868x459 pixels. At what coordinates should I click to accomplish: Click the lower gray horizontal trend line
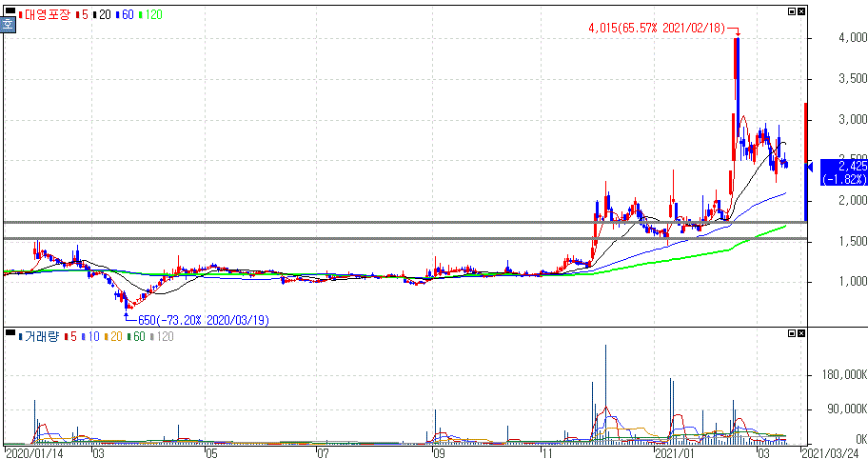[405, 239]
